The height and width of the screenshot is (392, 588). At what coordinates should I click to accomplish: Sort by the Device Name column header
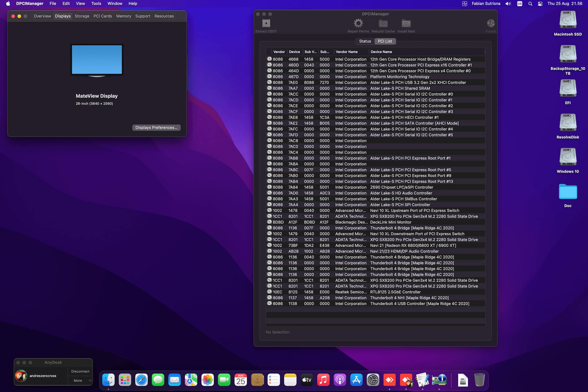click(381, 52)
